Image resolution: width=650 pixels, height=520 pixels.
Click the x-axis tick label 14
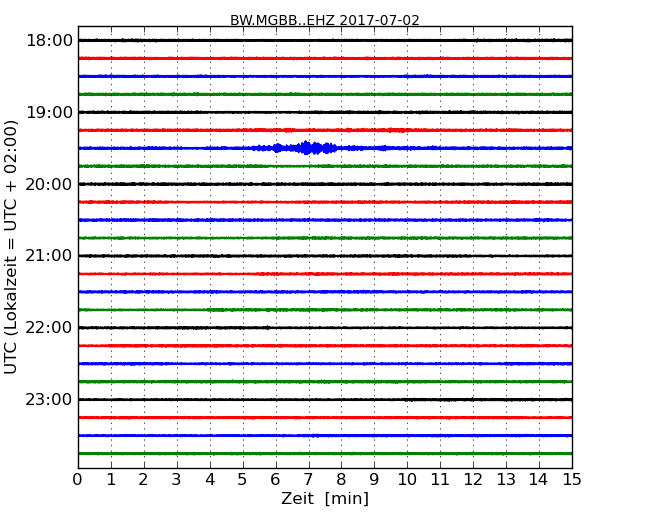click(538, 480)
